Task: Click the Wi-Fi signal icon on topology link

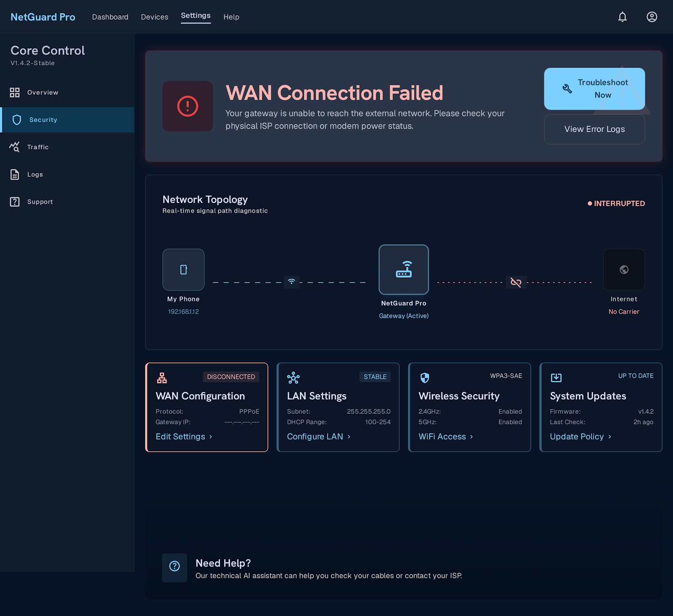Action: point(291,282)
